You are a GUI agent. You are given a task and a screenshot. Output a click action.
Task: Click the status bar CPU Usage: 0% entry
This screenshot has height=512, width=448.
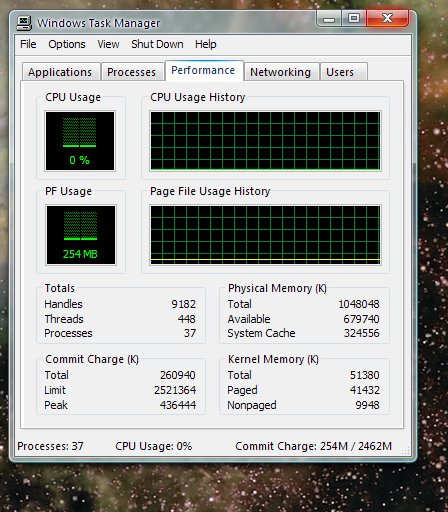(154, 446)
